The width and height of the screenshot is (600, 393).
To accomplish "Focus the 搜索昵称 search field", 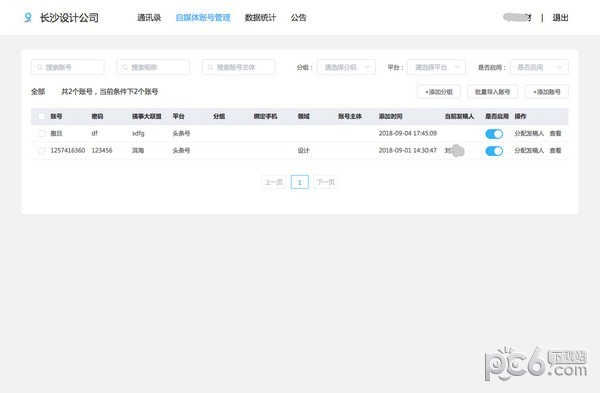I will click(153, 67).
